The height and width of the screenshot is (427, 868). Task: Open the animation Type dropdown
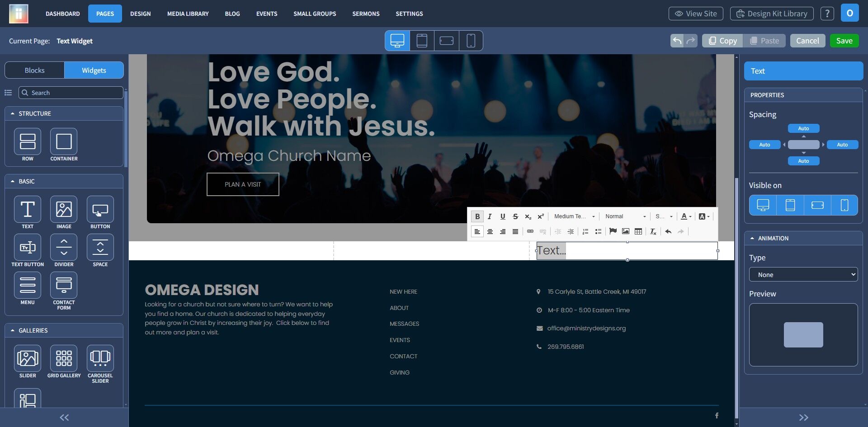(x=803, y=275)
